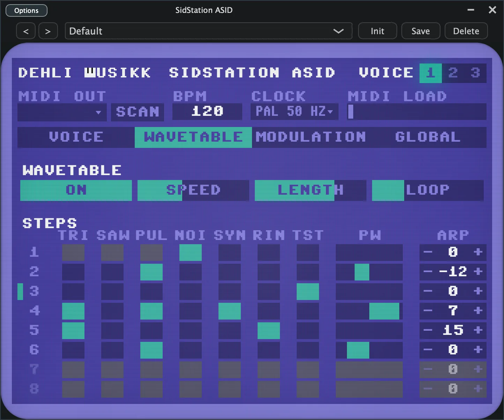
Task: Toggle SYN bit on step 4
Action: pyautogui.click(x=230, y=311)
